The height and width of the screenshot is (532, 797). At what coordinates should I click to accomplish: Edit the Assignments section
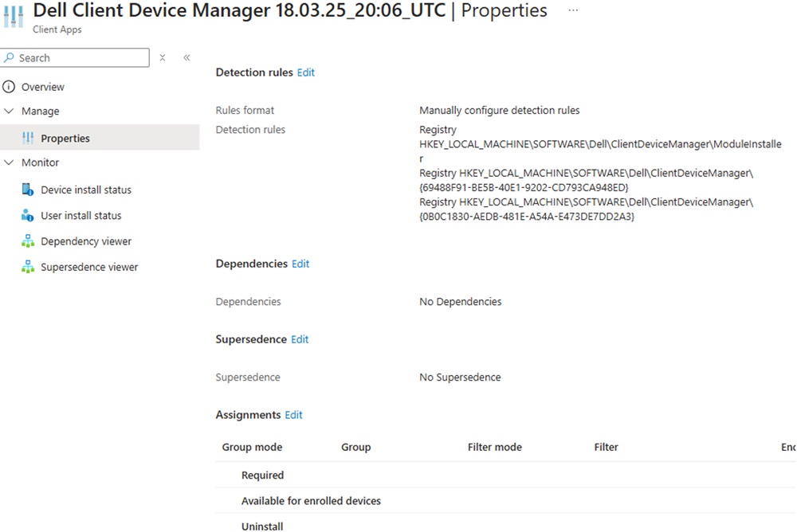293,415
